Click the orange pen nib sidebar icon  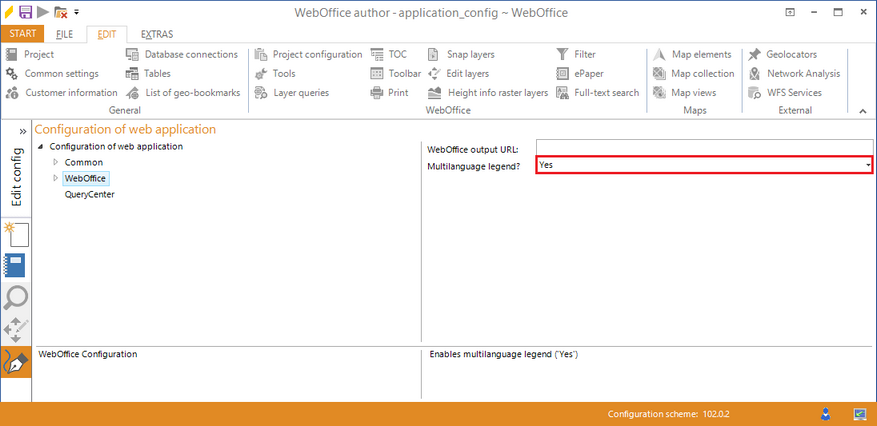tap(16, 362)
